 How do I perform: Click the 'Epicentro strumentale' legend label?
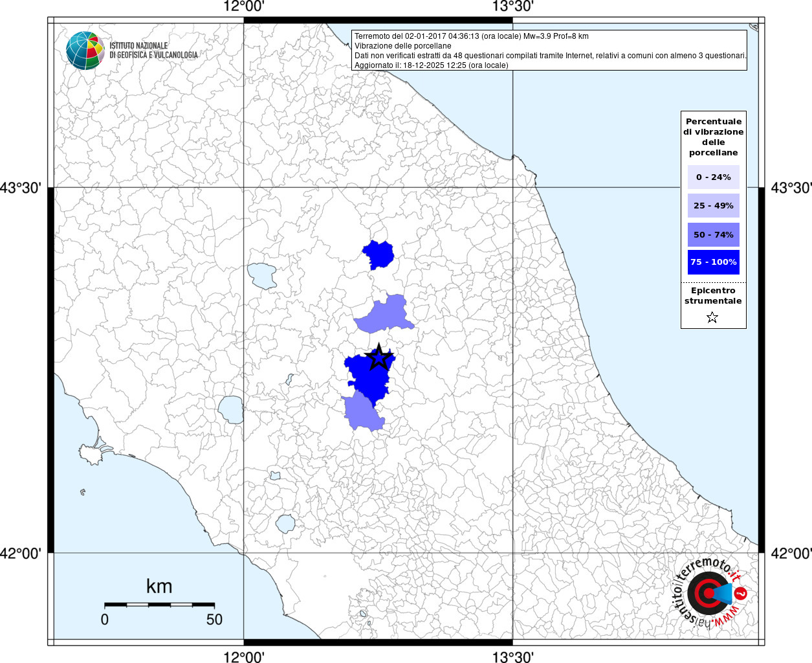(x=713, y=295)
